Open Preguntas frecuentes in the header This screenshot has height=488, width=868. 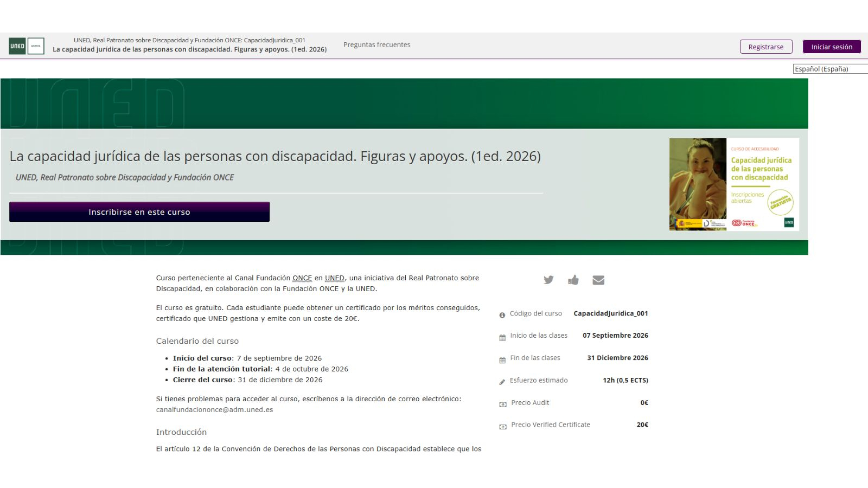pos(376,44)
